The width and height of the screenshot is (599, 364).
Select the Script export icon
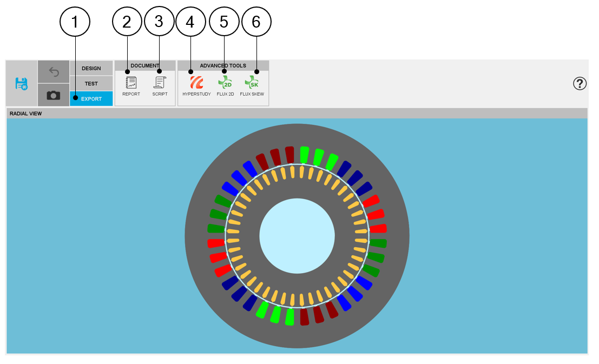160,83
